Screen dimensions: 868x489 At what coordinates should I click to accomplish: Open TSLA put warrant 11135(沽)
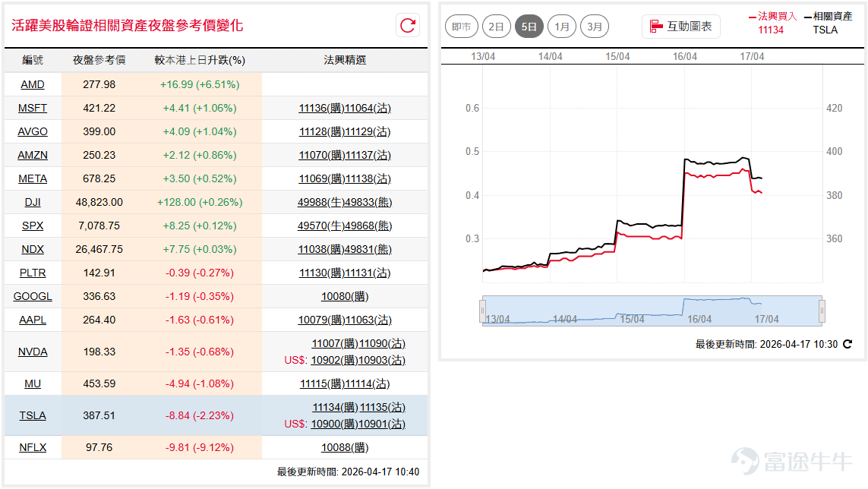[383, 407]
